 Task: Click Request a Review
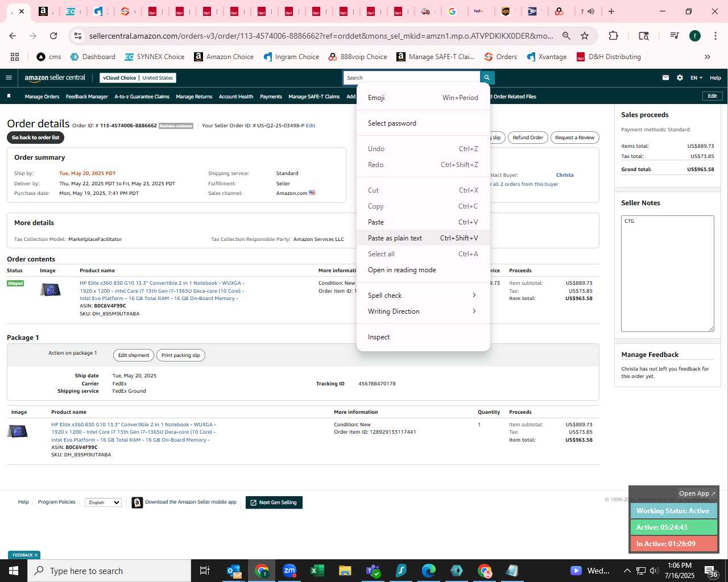574,138
